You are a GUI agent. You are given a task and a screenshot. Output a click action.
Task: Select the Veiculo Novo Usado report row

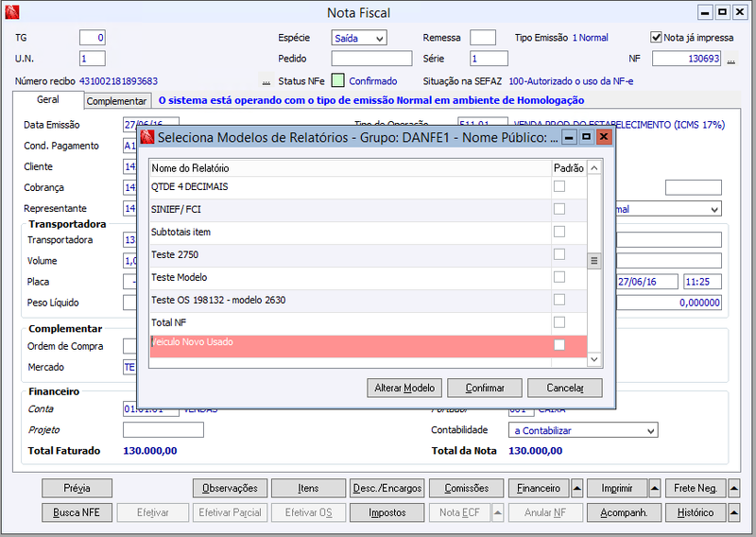coord(369,346)
